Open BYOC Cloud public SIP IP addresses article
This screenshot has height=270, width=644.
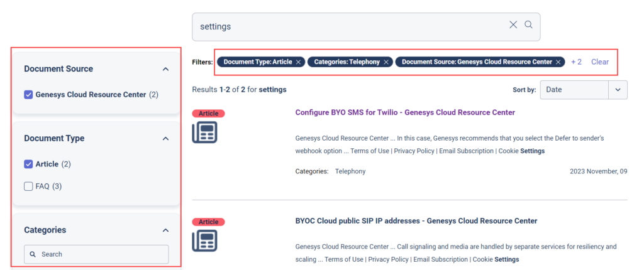coord(416,221)
